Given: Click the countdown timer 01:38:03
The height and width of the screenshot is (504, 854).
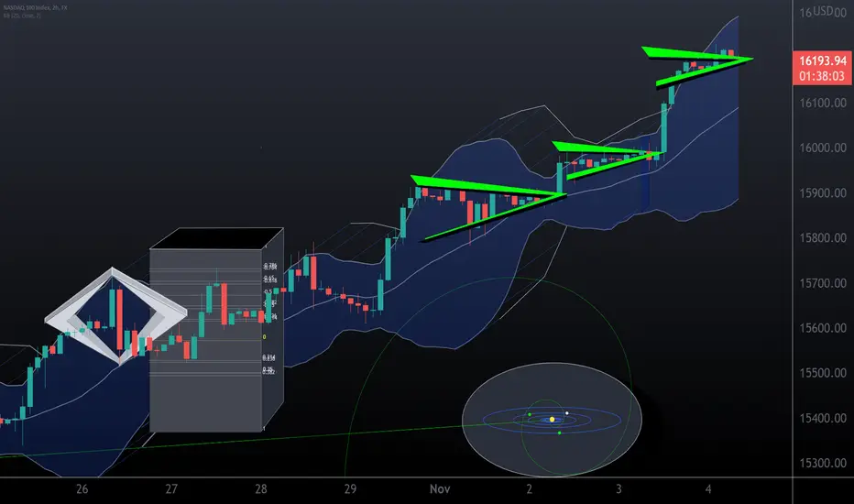Looking at the screenshot, I should [x=823, y=76].
